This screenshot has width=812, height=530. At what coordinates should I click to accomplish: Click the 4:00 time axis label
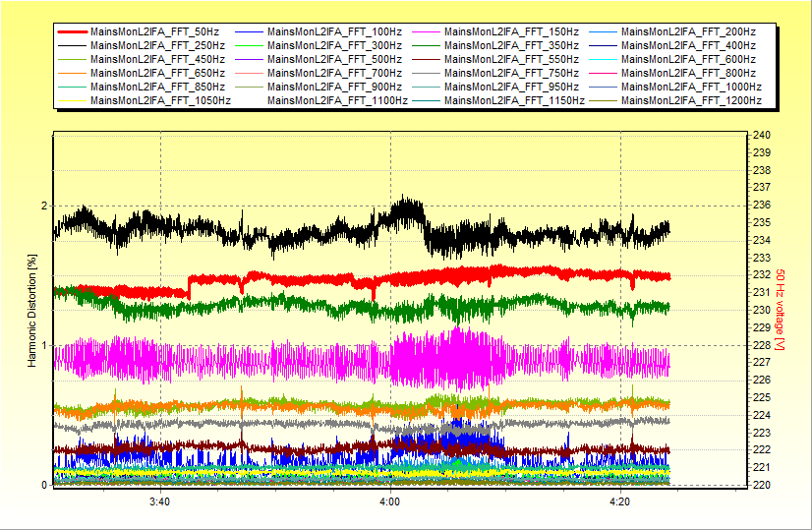click(390, 501)
